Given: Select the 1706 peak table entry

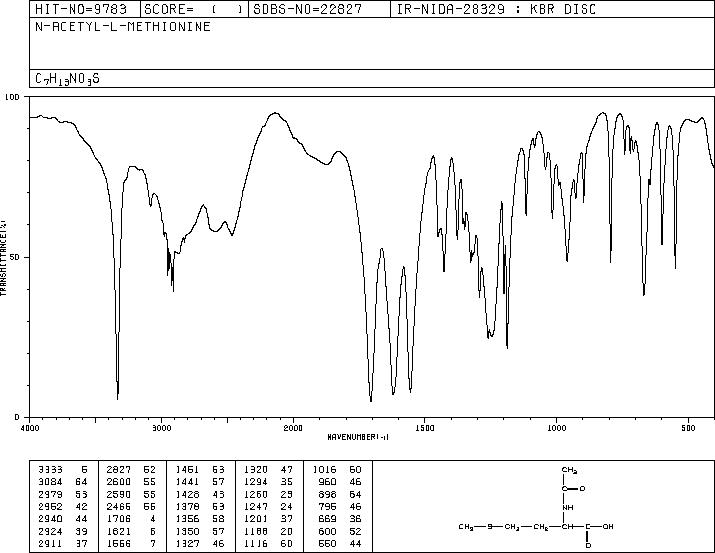Looking at the screenshot, I should (131, 519).
